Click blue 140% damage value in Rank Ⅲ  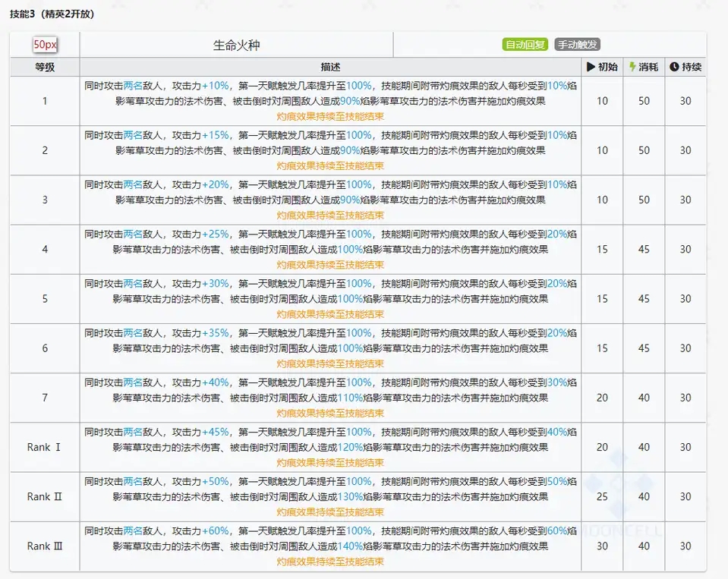tap(351, 546)
